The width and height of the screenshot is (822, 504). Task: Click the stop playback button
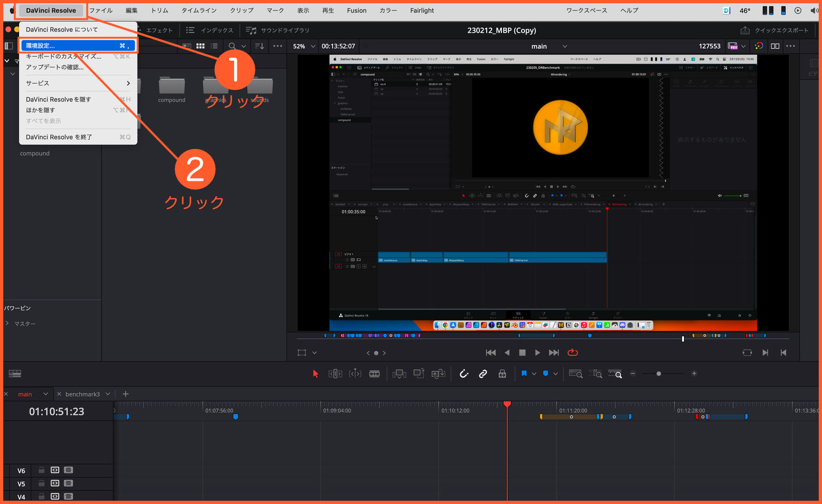click(x=522, y=353)
